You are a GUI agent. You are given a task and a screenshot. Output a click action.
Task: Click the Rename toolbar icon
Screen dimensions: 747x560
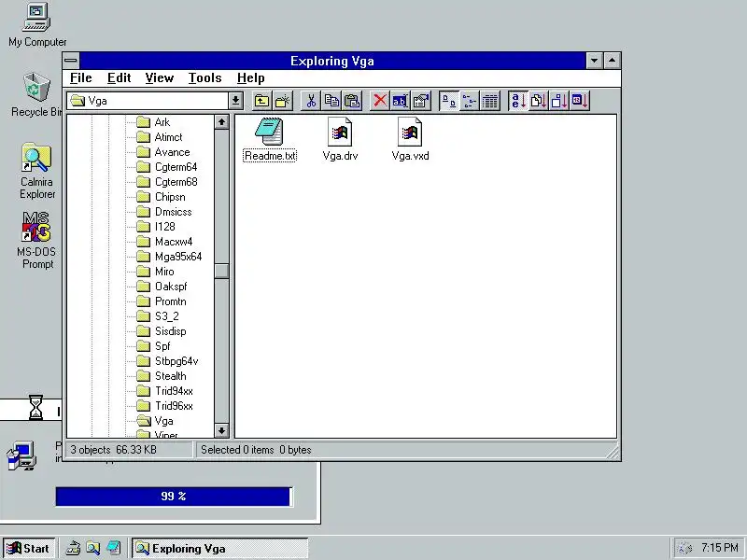401,101
